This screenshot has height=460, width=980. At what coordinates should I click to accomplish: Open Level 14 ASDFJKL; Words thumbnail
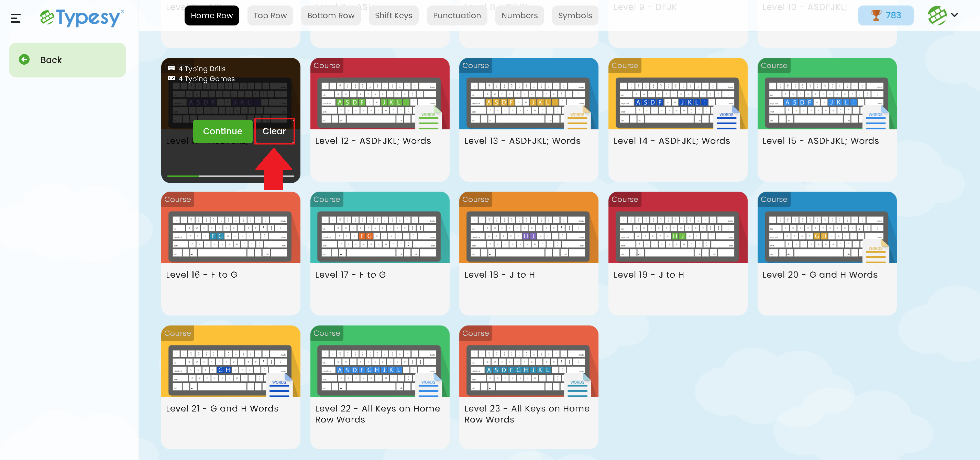[678, 94]
